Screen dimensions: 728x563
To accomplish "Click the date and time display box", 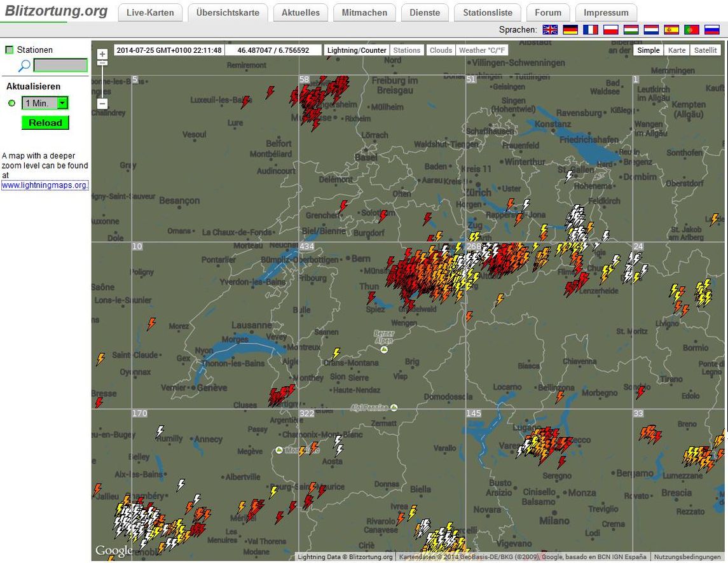I will (x=169, y=50).
